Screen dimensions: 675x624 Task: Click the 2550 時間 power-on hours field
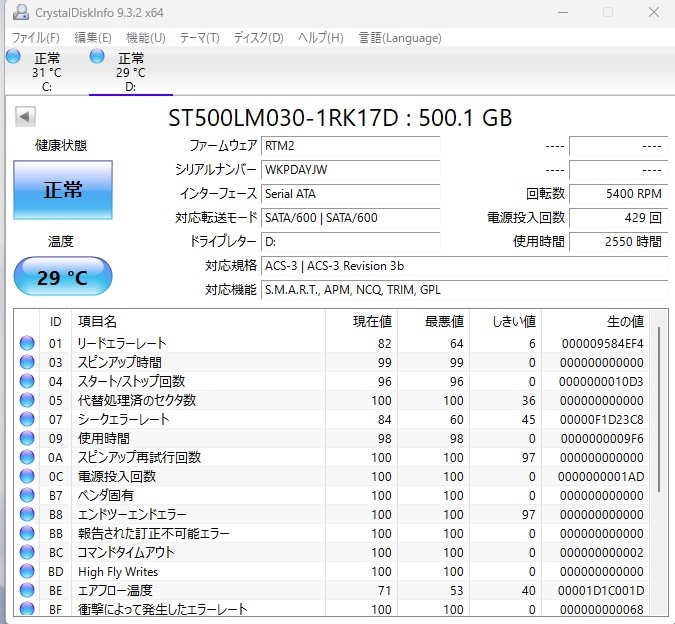click(x=618, y=242)
